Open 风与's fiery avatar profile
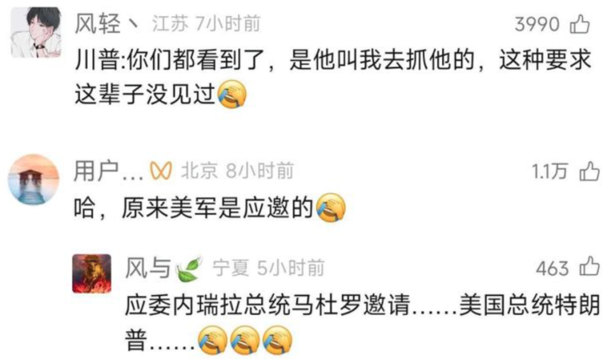 coord(92,273)
